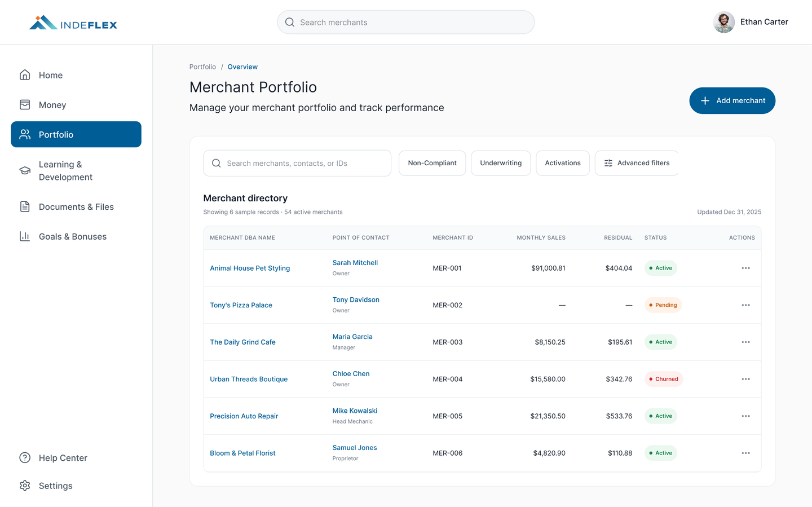Open the Money section

(x=76, y=105)
